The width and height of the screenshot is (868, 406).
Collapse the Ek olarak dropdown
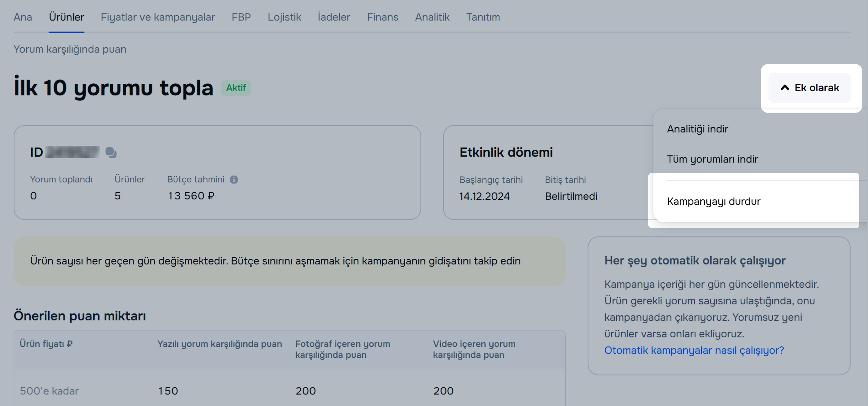809,88
